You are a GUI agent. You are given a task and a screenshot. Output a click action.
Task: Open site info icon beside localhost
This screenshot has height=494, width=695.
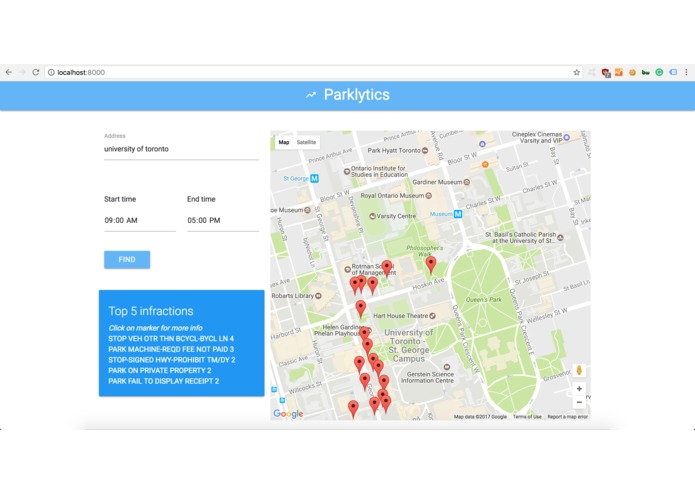pyautogui.click(x=51, y=72)
